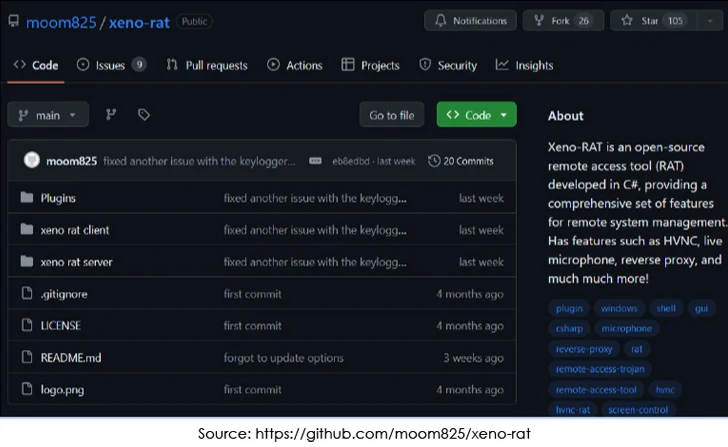Select the hvnc topic tag
728x447 pixels.
pos(665,389)
